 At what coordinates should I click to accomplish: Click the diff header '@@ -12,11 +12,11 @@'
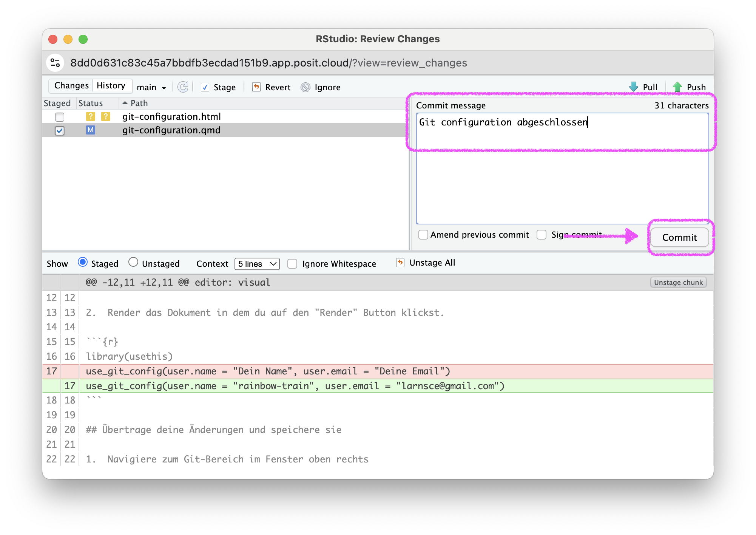point(177,282)
